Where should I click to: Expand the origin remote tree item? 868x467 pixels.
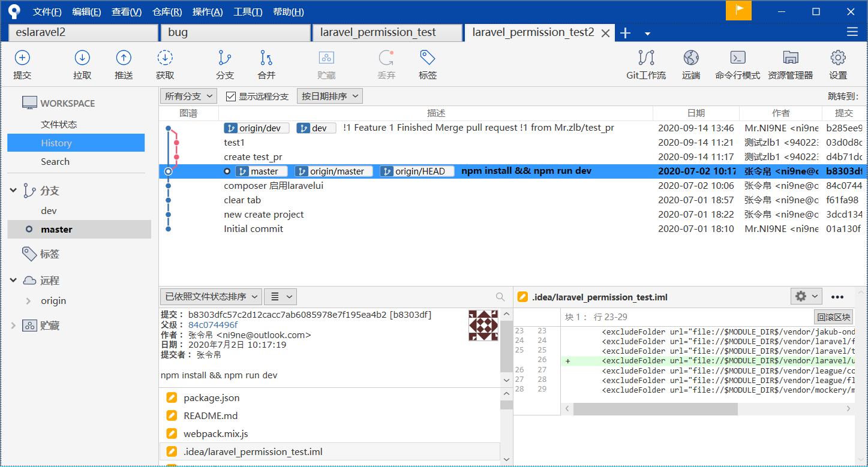(28, 301)
